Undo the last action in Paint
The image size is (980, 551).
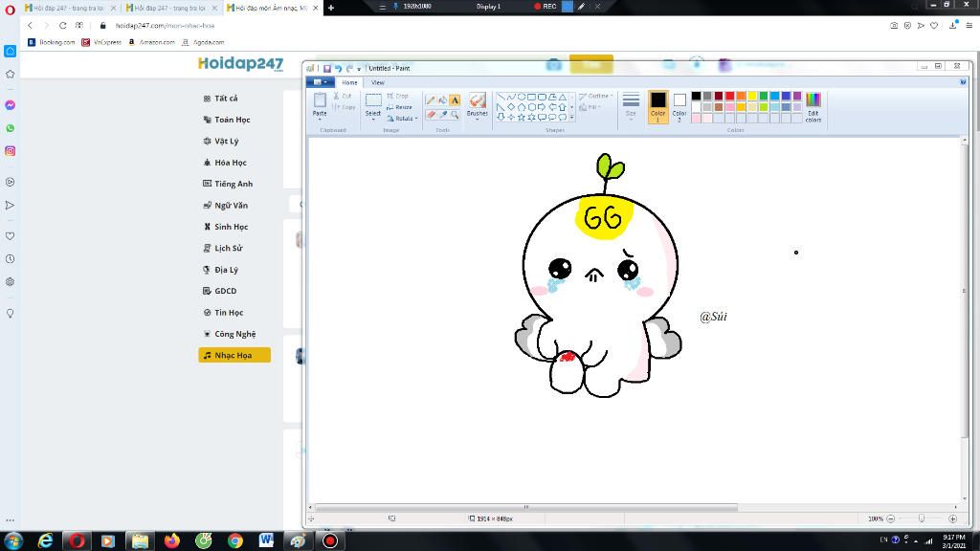(x=338, y=68)
